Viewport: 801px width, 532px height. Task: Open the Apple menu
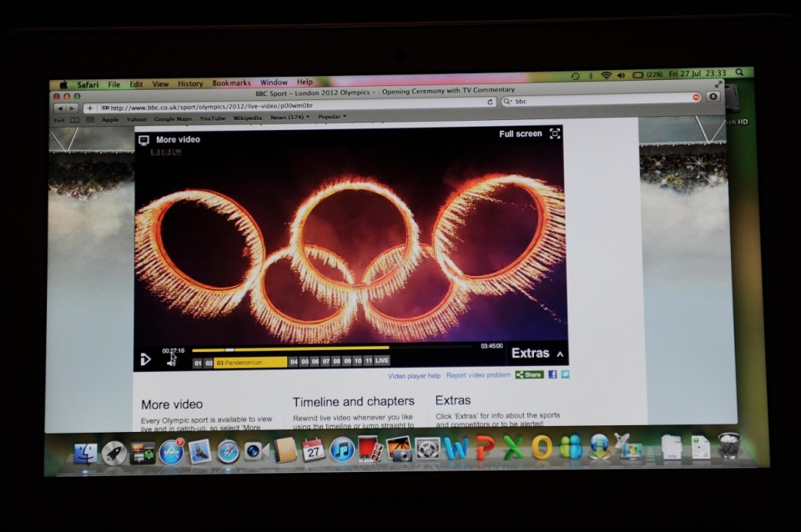[63, 85]
